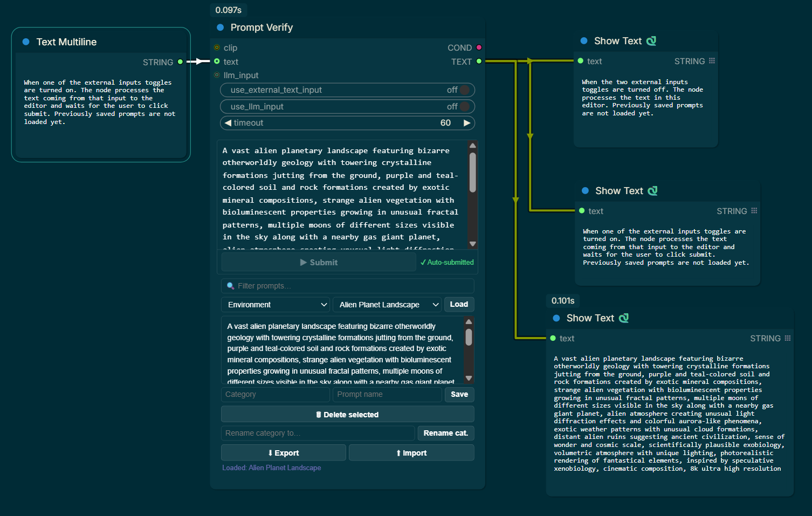Open the Alien Planet Landscape prompt dropdown
Screen dimensions: 812x516
pos(387,305)
